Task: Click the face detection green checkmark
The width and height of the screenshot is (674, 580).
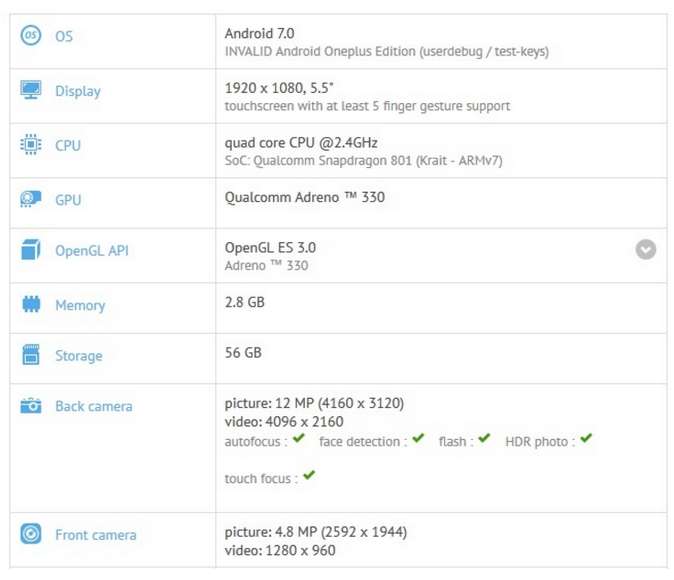Action: [418, 439]
